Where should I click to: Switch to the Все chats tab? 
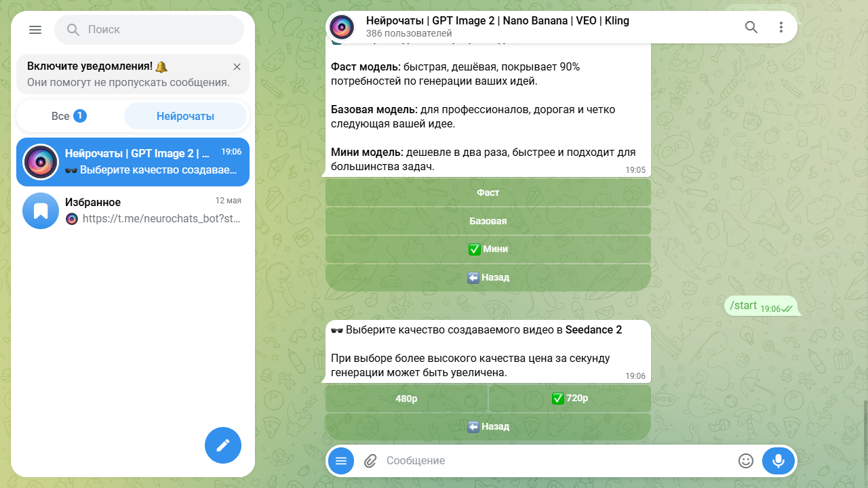point(69,116)
